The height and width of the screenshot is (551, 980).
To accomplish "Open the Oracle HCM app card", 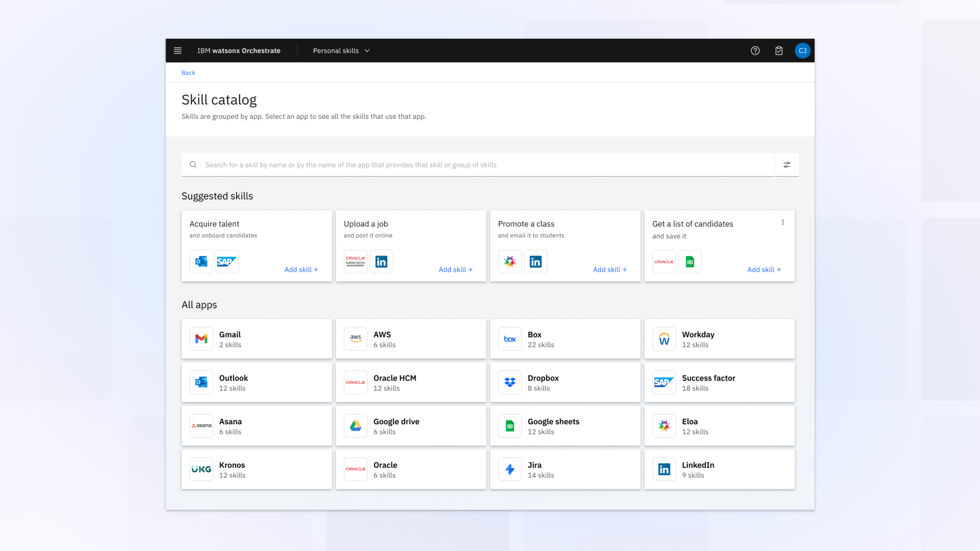I will pos(411,382).
